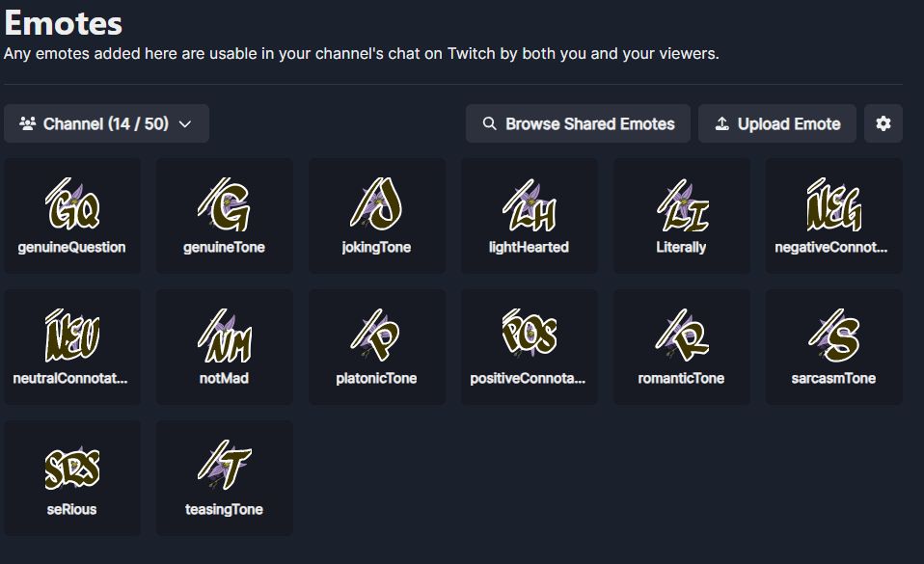Expand the Channel 14 of 50 dropdown

(x=106, y=123)
